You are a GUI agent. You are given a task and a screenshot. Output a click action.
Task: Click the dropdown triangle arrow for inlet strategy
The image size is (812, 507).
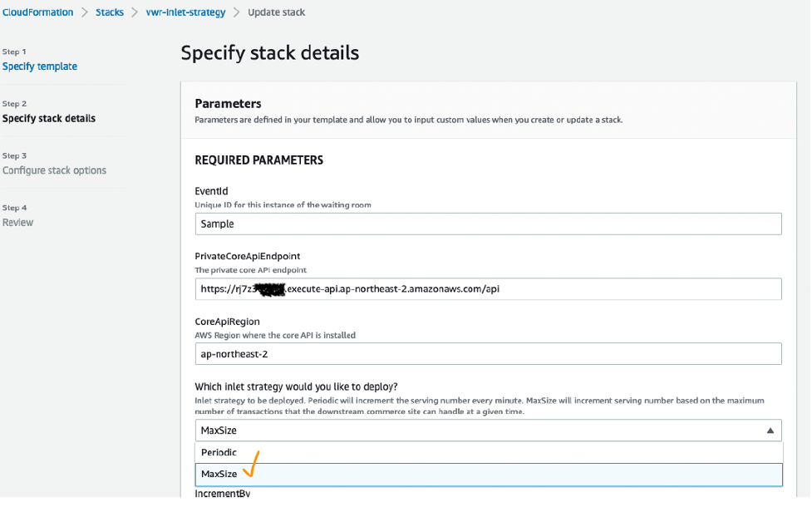pyautogui.click(x=770, y=431)
